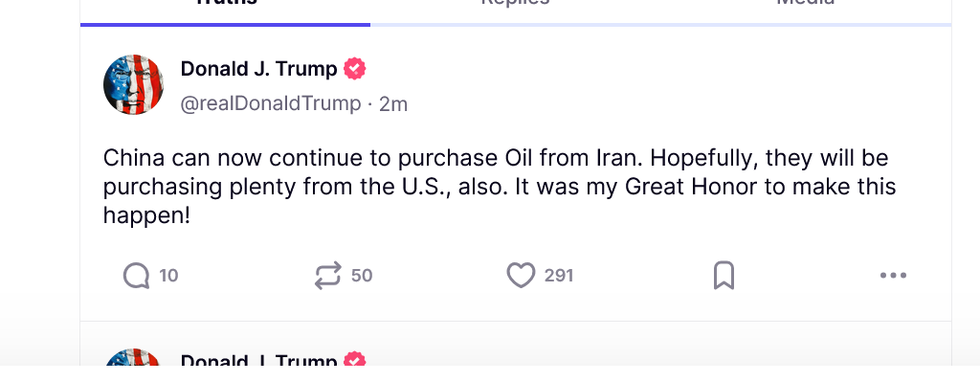Switch to the Media tab
Screen dimensions: 980x382
[x=806, y=5]
